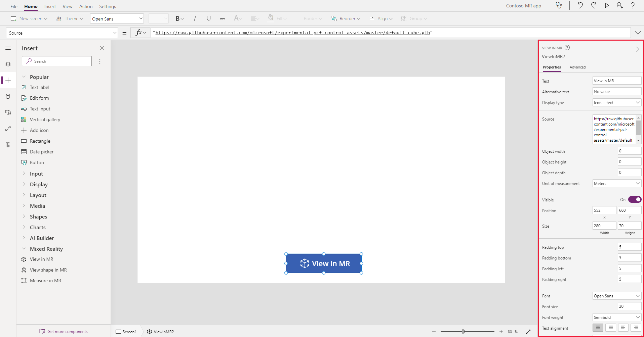Open the Theme dropdown
644x337 pixels.
pos(70,18)
